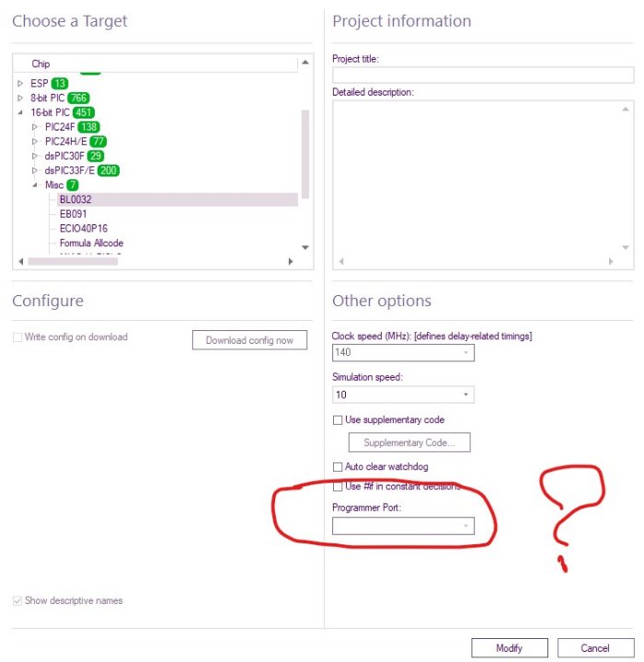
Task: Select the ECIO40P16 chip target
Action: pyautogui.click(x=84, y=228)
